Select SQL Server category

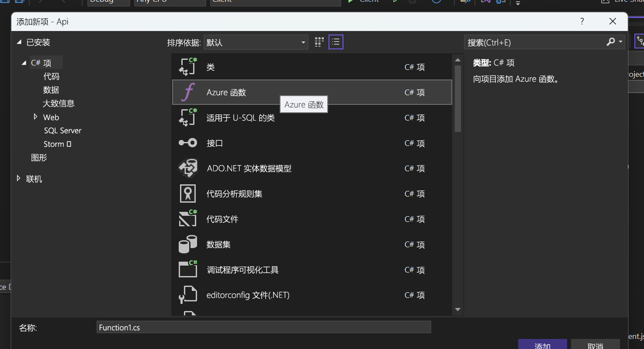[x=62, y=131]
